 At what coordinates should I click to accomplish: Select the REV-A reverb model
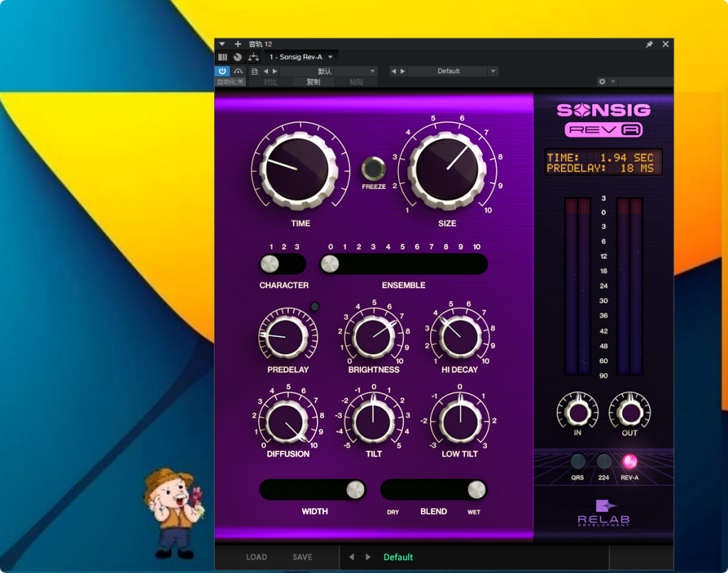[630, 461]
